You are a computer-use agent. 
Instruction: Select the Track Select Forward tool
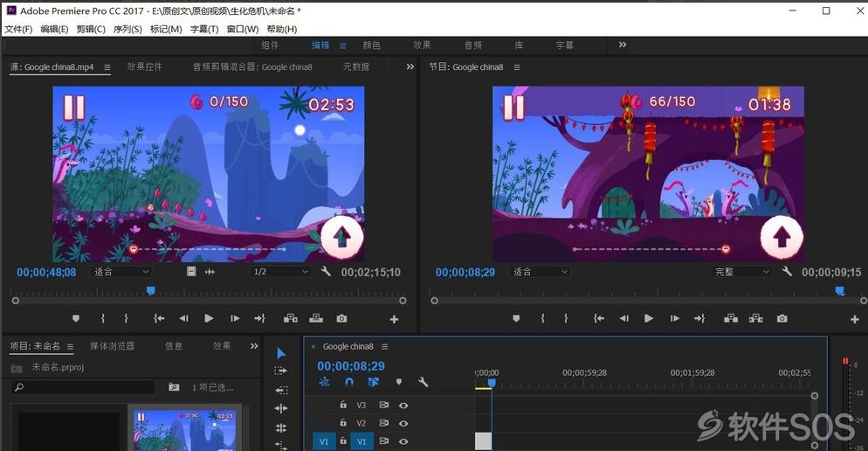(x=281, y=371)
